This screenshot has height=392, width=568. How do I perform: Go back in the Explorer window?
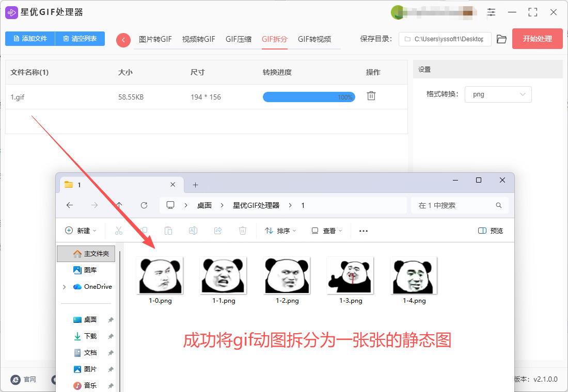(x=70, y=205)
